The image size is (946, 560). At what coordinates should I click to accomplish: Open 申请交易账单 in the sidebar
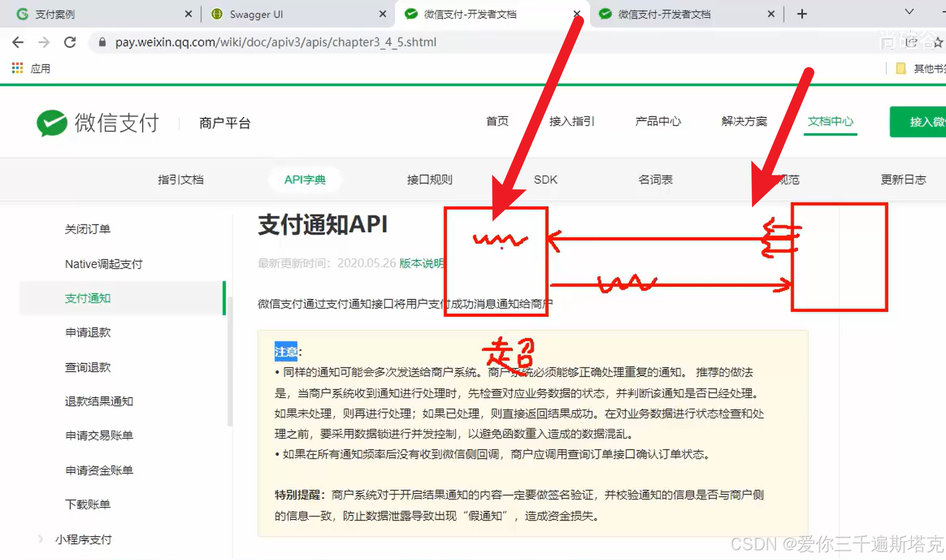point(99,435)
